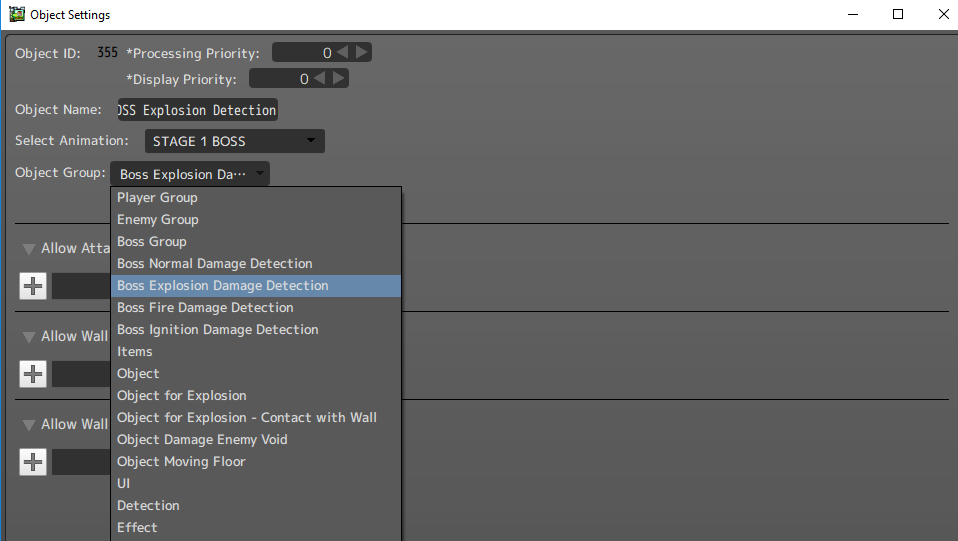Increase Processing Priority with right arrow
The width and height of the screenshot is (958, 541).
pyautogui.click(x=362, y=53)
